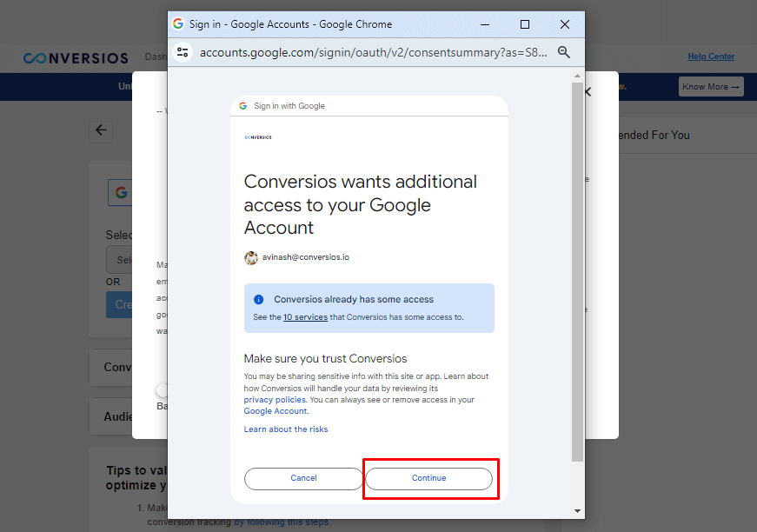Click the Google sign-in button on background page
The width and height of the screenshot is (757, 532).
[120, 193]
